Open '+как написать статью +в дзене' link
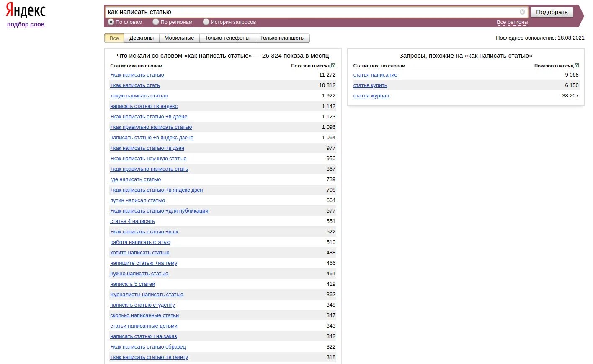The image size is (593, 364). [149, 117]
